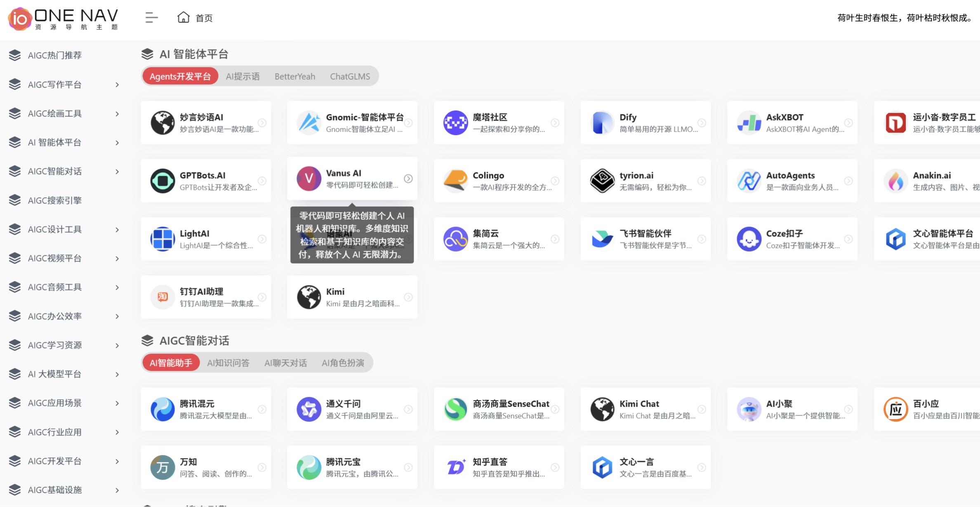980x507 pixels.
Task: Toggle the sidebar hamburger menu icon
Action: (151, 18)
